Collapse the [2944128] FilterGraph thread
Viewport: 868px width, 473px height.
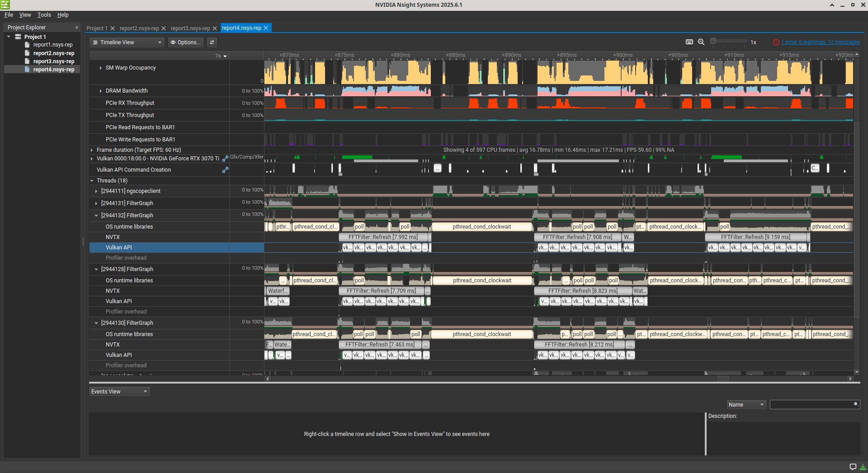tap(96, 269)
